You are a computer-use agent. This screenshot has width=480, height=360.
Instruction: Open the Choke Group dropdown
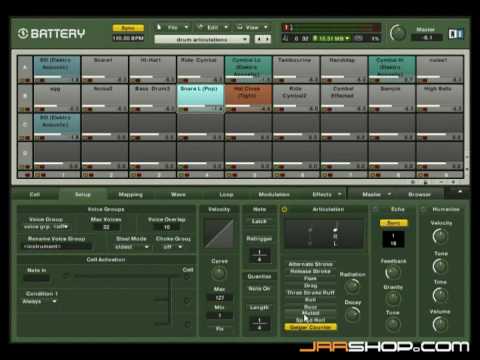pos(173,247)
